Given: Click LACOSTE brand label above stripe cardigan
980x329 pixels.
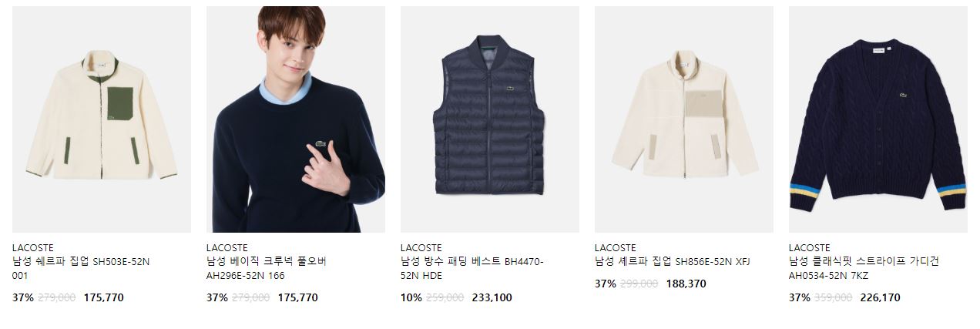Looking at the screenshot, I should [810, 248].
